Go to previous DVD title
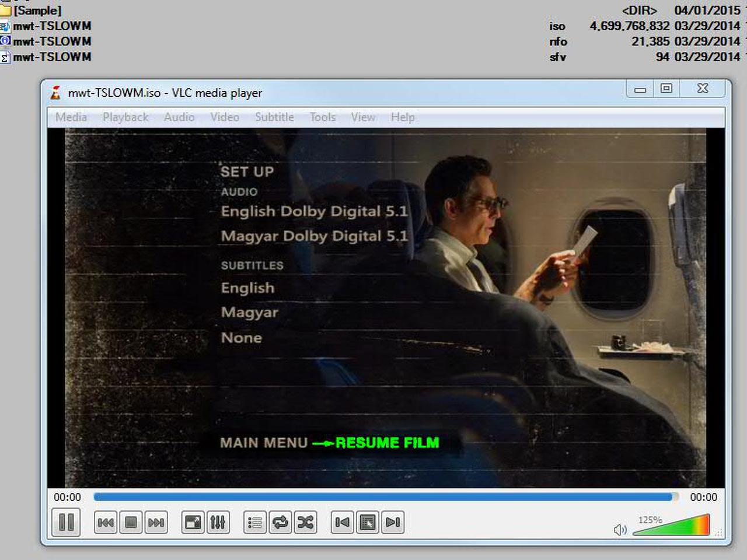The height and width of the screenshot is (560, 747). click(x=343, y=522)
